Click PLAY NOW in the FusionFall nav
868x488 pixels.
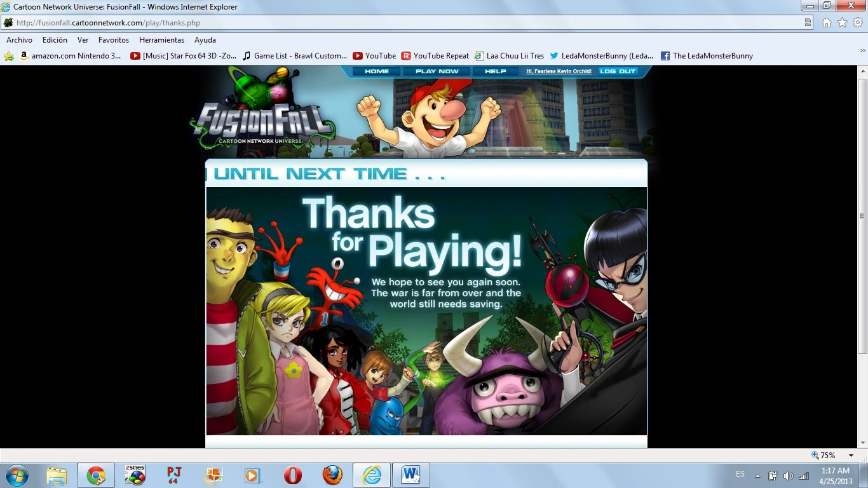[x=437, y=71]
